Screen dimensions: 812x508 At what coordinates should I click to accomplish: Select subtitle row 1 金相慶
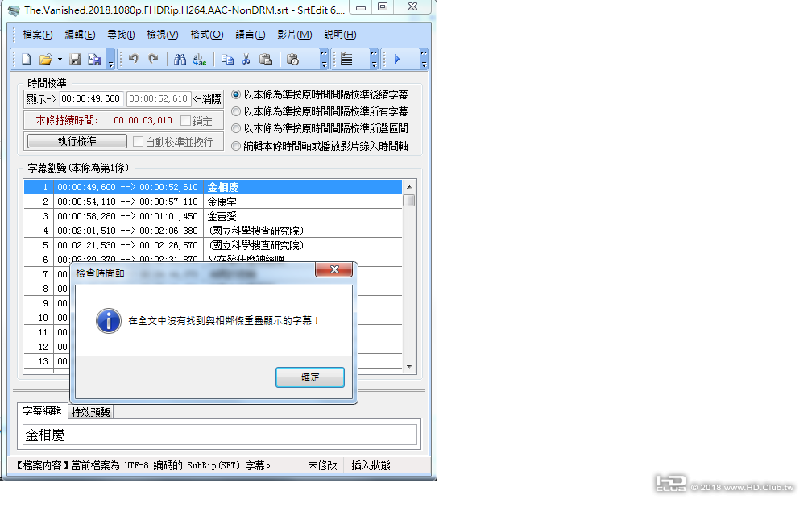point(213,187)
